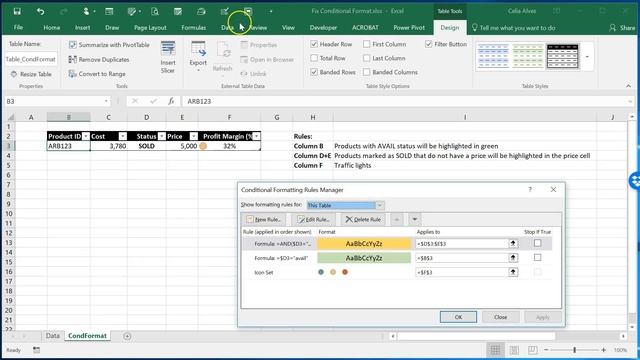Click Select All corner of worksheet

10,117
